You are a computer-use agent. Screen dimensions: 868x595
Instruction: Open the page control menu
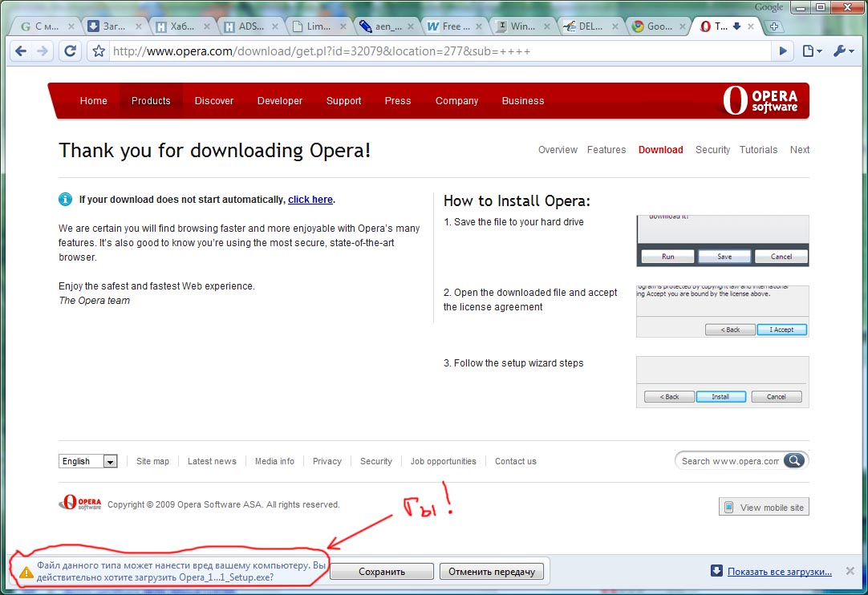click(x=812, y=51)
